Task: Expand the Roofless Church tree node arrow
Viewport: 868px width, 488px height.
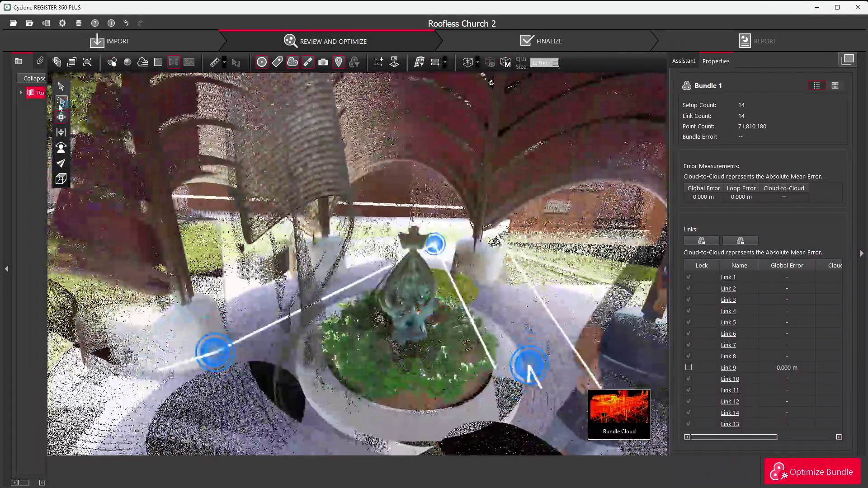Action: [21, 93]
